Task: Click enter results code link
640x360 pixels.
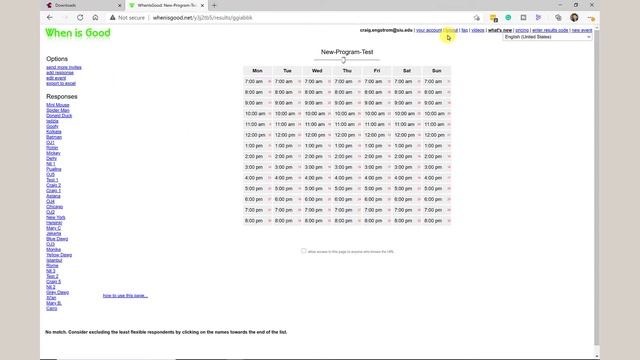Action: coord(550,30)
